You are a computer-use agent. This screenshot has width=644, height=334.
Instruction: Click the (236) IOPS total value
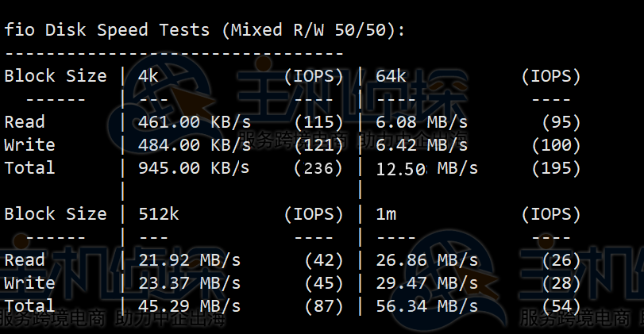tap(318, 168)
